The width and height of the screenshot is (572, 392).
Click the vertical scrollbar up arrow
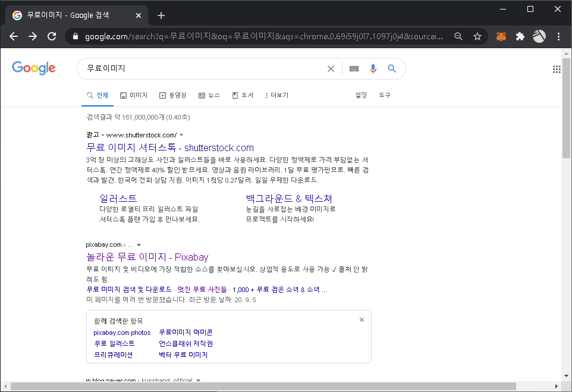coord(566,54)
